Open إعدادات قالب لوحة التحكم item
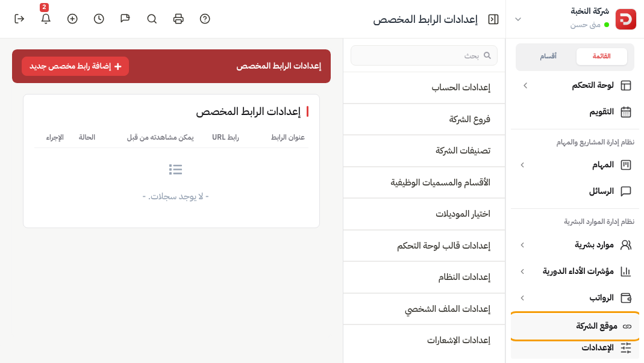 [424, 246]
